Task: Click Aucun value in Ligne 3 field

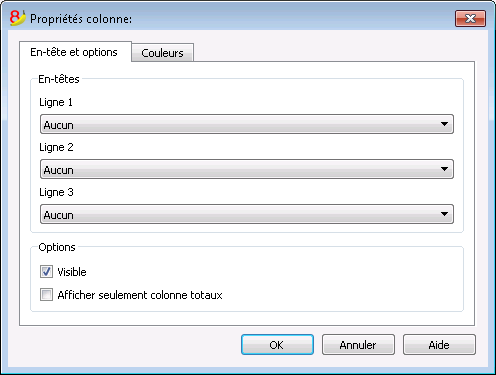Action: pyautogui.click(x=58, y=215)
